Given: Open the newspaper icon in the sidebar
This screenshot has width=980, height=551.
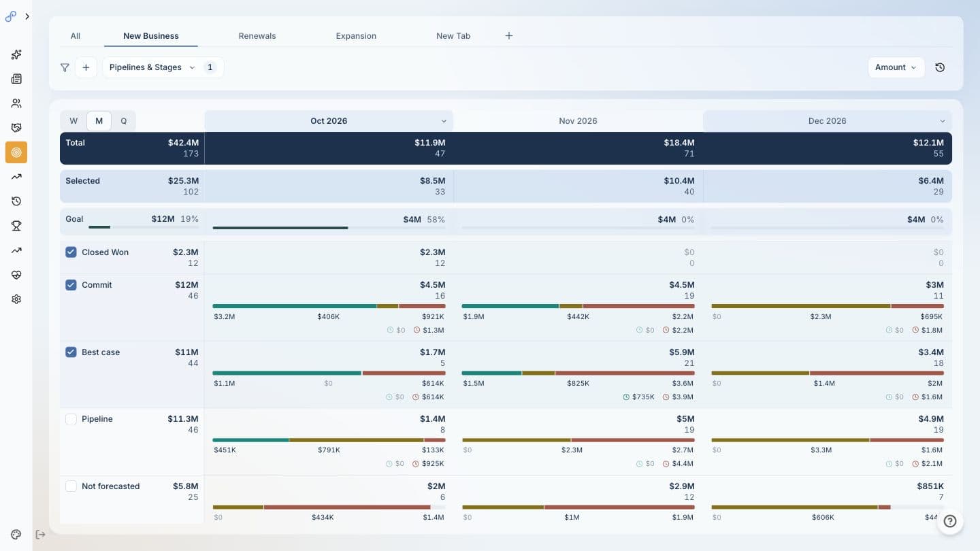Looking at the screenshot, I should tap(16, 79).
